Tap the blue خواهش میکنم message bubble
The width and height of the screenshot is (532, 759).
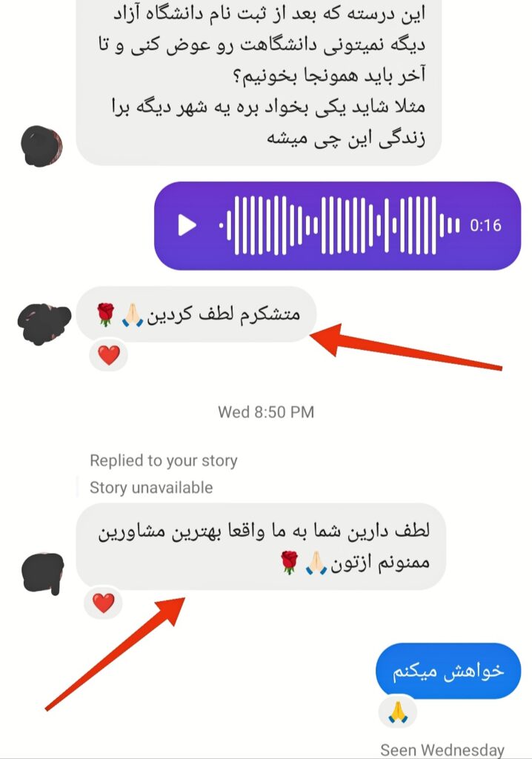[x=448, y=671]
